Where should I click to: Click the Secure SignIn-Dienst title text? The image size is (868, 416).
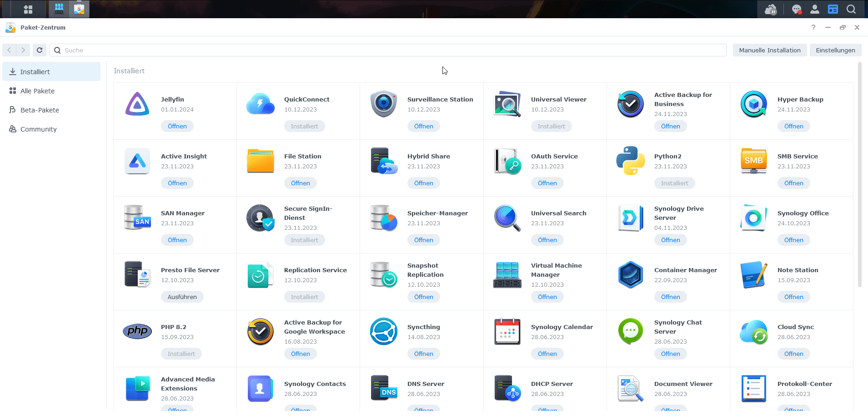[308, 213]
